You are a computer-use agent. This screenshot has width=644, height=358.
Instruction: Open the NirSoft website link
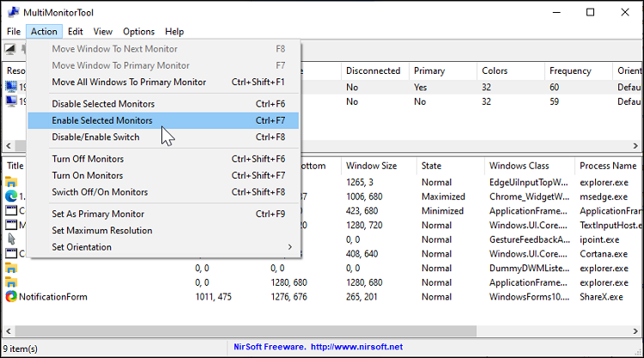(355, 348)
